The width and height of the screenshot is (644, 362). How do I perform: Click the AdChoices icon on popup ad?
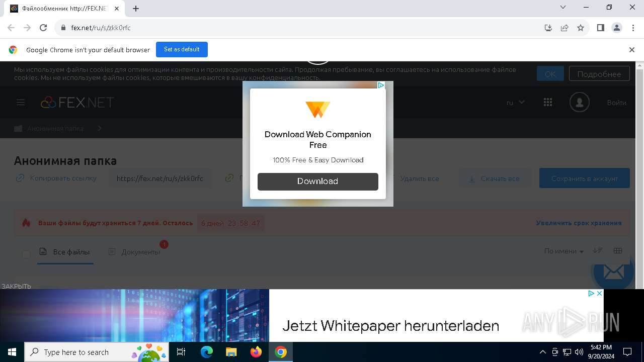coord(381,85)
